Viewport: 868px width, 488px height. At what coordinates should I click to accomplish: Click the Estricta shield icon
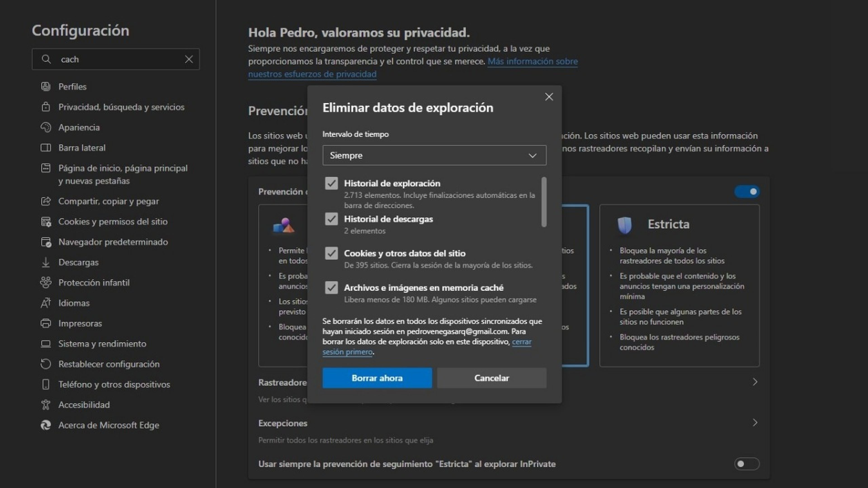[624, 225]
